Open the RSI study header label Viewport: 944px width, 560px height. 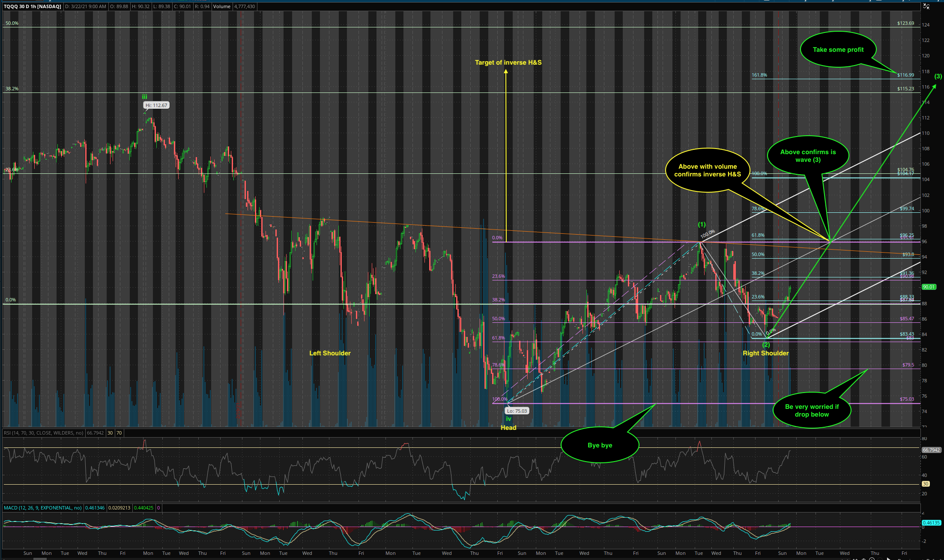[x=44, y=433]
